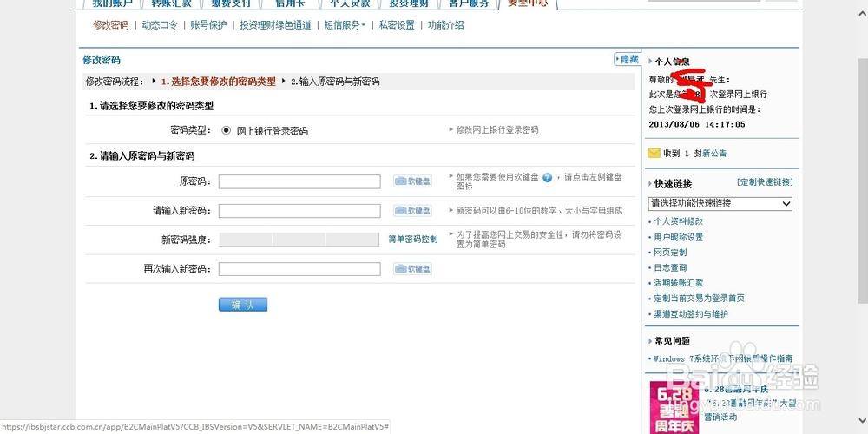Click the blue help question mark icon
The height and width of the screenshot is (434, 868).
point(548,178)
